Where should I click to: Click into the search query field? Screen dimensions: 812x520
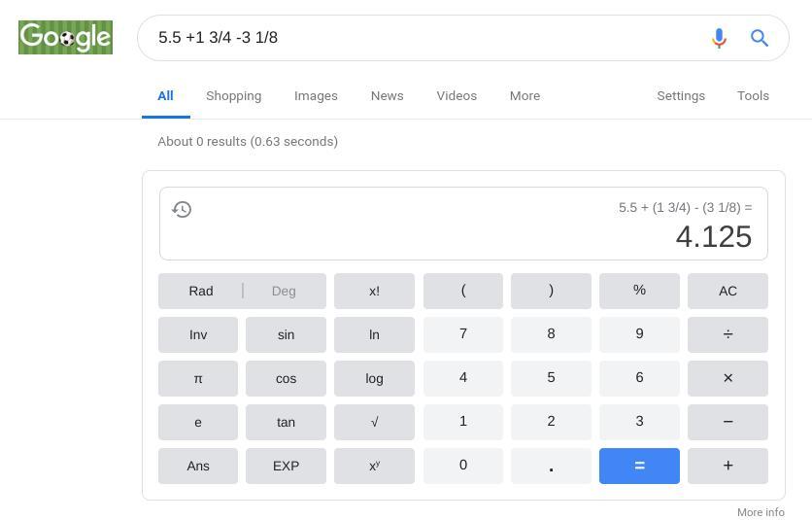(x=418, y=38)
